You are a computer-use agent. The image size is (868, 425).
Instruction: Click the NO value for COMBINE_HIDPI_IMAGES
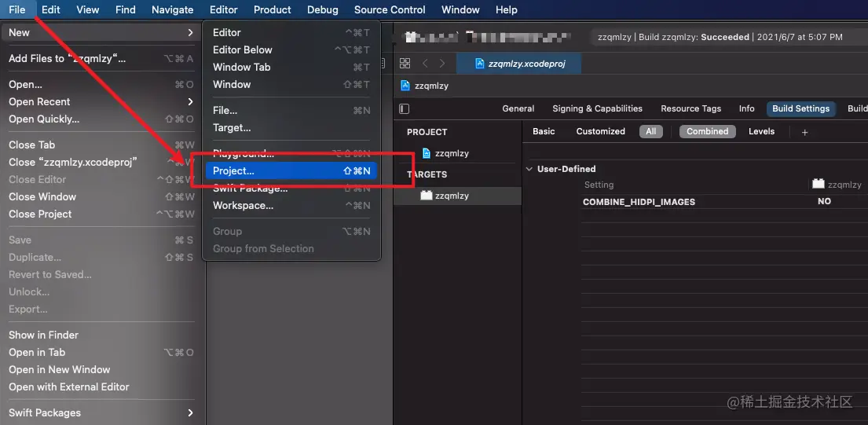(x=824, y=201)
